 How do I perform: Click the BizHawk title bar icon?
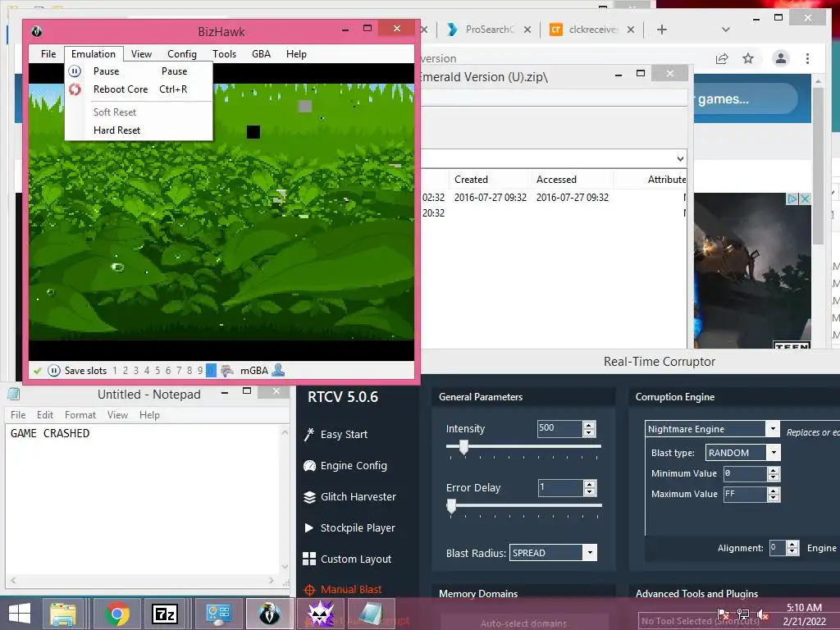click(36, 31)
